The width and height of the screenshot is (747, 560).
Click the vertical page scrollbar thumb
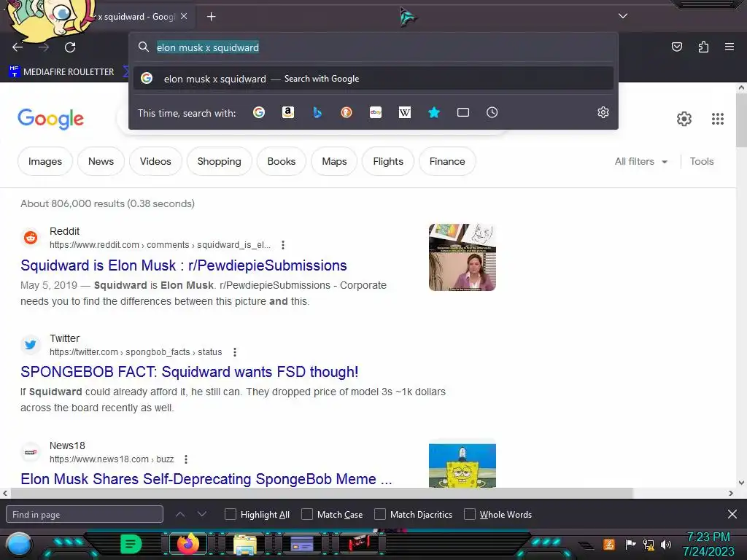pyautogui.click(x=741, y=120)
